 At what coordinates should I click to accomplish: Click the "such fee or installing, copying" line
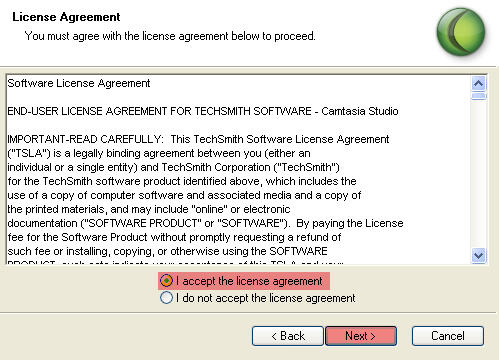(167, 251)
